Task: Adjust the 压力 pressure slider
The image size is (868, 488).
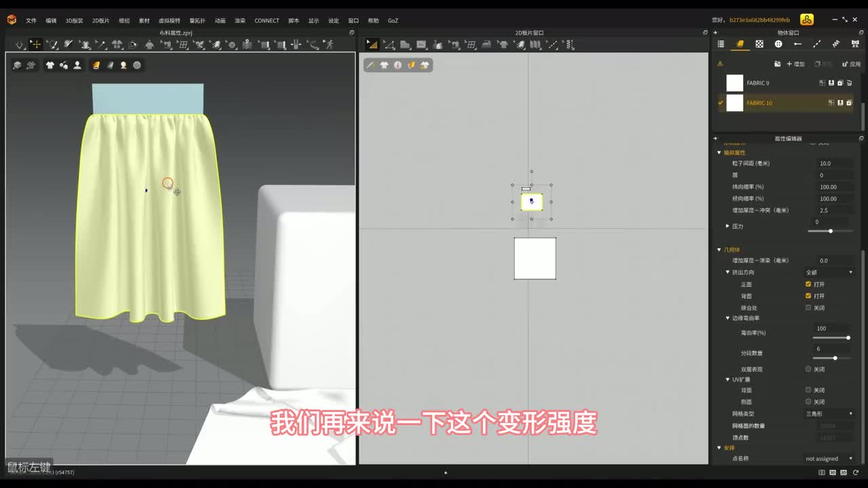Action: coord(831,231)
